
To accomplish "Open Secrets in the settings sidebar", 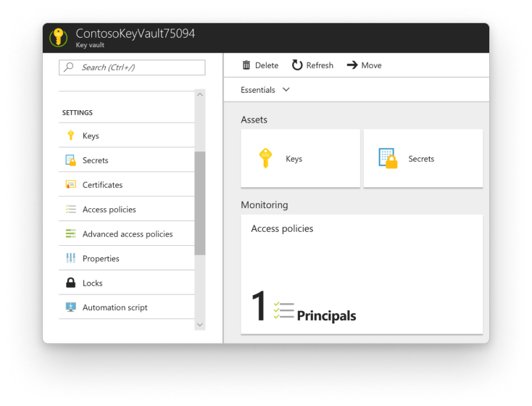I will click(127, 160).
